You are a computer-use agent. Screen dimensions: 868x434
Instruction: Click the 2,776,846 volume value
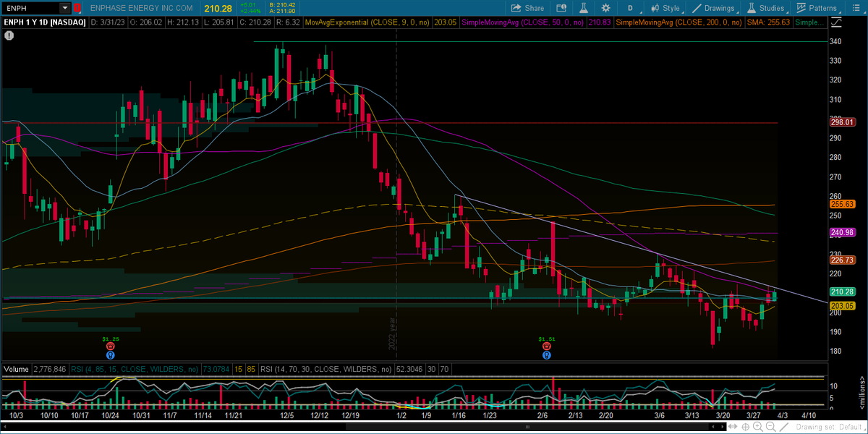coord(50,369)
